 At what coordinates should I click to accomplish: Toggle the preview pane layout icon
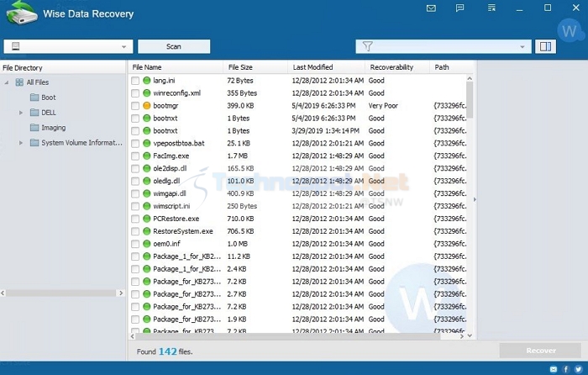coord(545,46)
